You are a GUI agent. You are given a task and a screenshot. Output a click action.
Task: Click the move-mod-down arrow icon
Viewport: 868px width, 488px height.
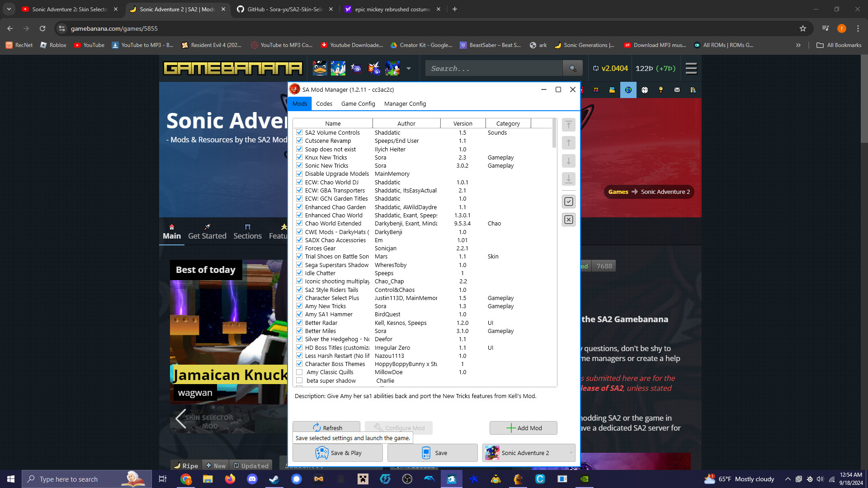(x=569, y=161)
